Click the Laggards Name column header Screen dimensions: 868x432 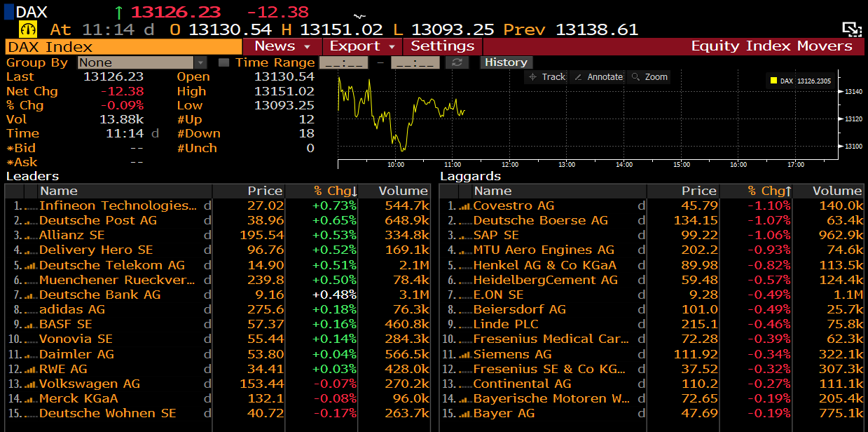pyautogui.click(x=560, y=191)
